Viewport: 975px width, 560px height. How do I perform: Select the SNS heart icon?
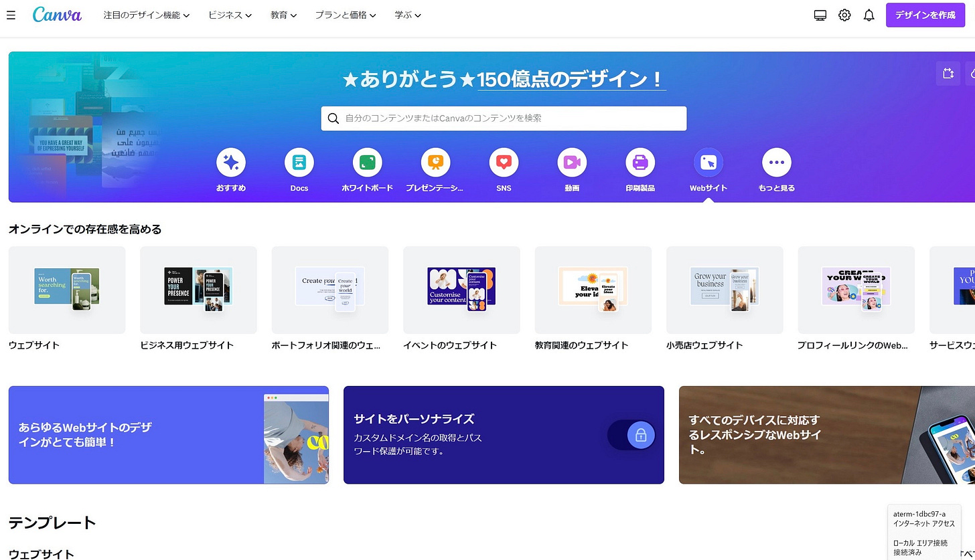click(x=504, y=162)
